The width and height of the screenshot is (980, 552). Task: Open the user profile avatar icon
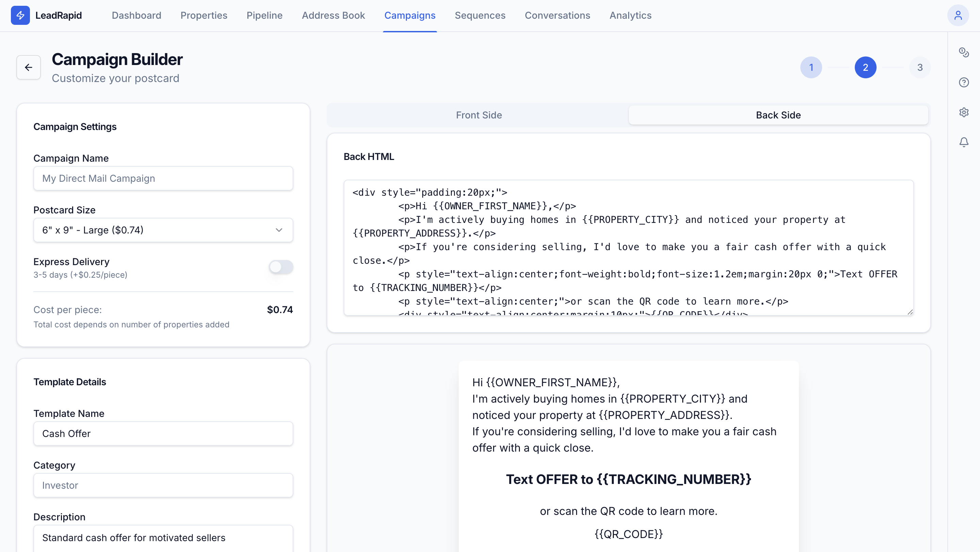[958, 15]
